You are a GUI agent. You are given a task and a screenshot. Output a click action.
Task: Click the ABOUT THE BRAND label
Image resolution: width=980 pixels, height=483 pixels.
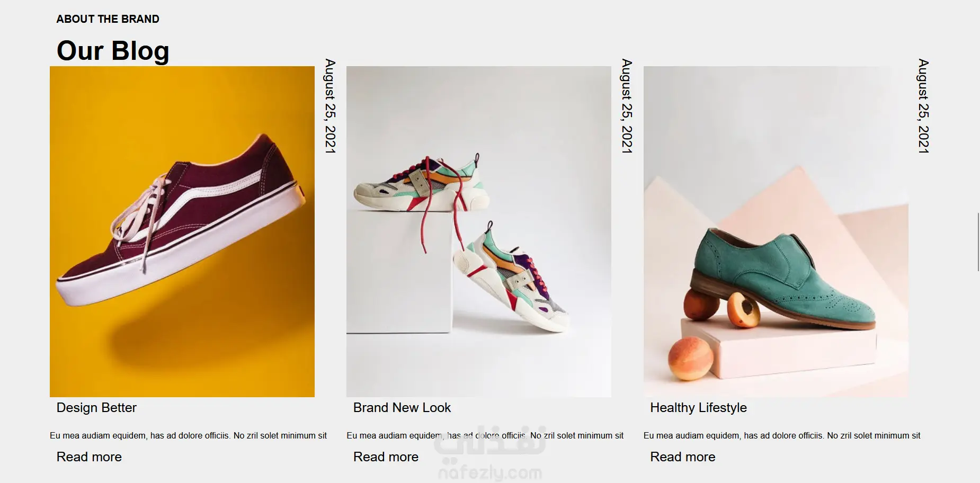pos(108,19)
